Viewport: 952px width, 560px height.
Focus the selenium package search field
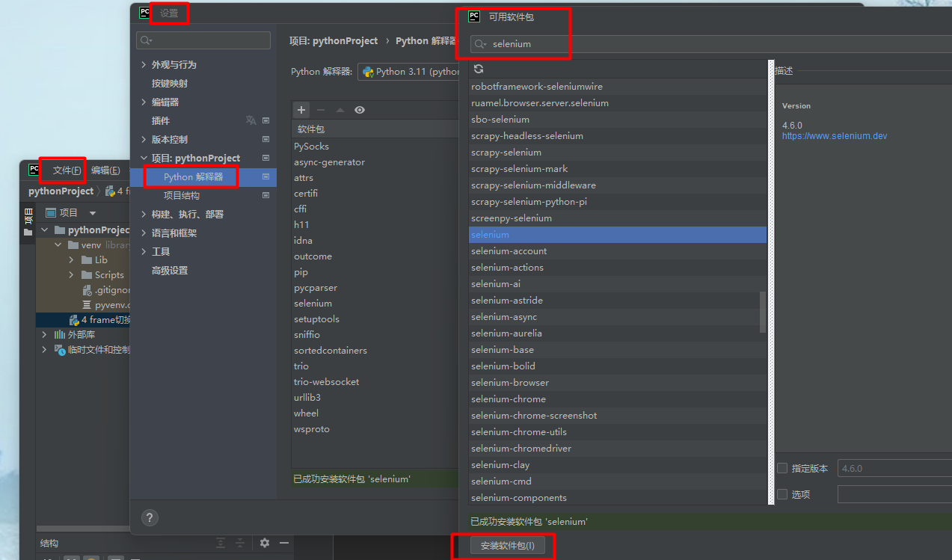(x=710, y=44)
